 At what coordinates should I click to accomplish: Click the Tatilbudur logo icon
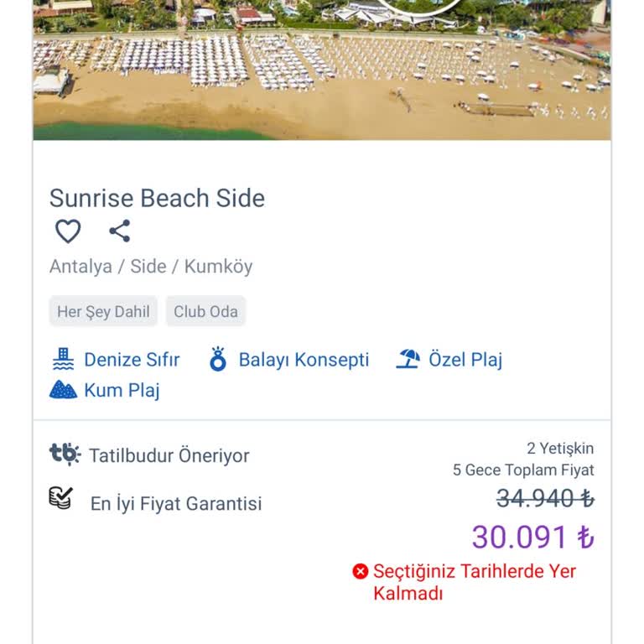pyautogui.click(x=65, y=454)
